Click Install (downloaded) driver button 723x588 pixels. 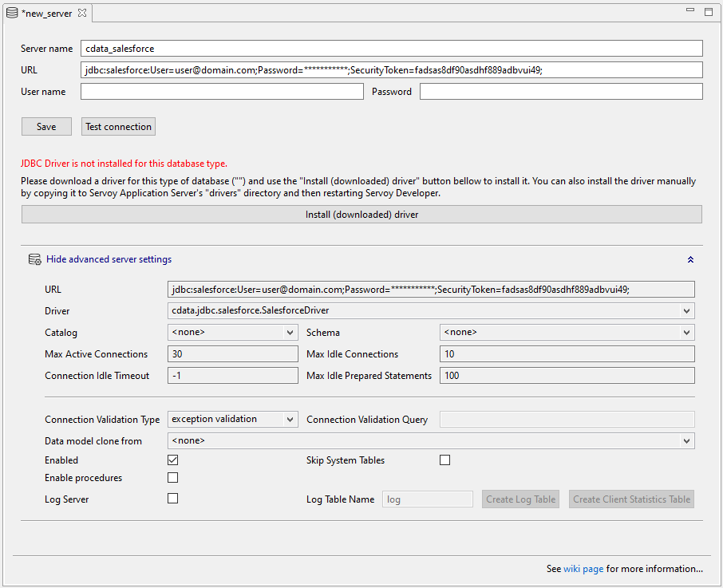click(361, 215)
